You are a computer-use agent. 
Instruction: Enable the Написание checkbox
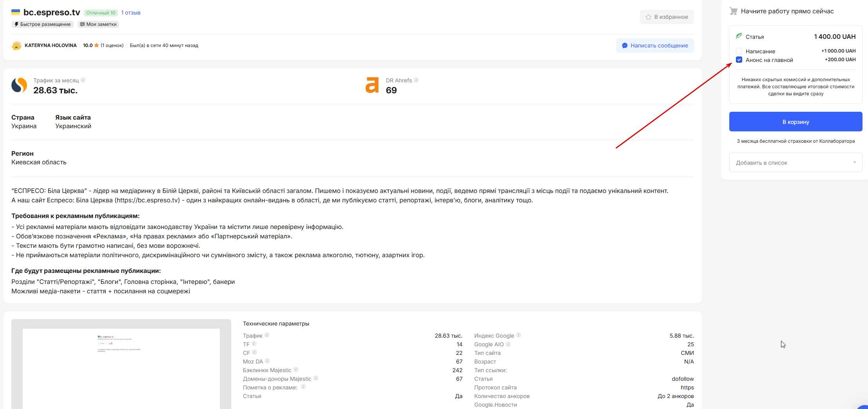coord(739,51)
